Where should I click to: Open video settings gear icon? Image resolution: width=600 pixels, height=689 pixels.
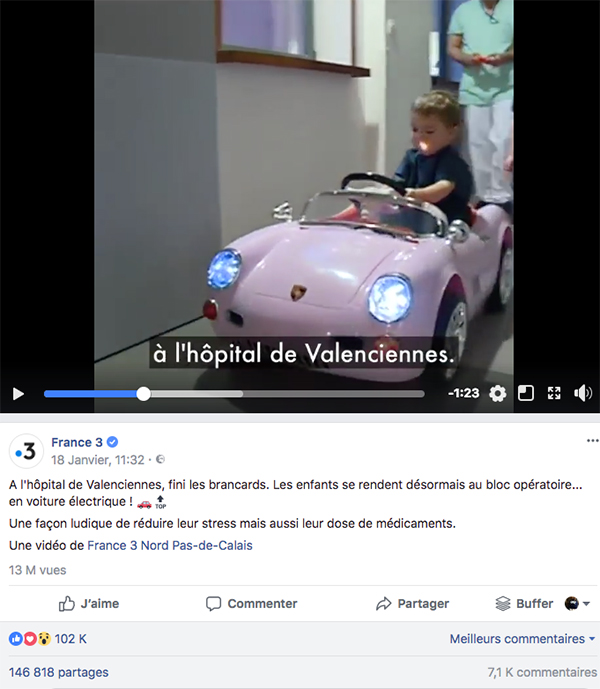click(497, 393)
